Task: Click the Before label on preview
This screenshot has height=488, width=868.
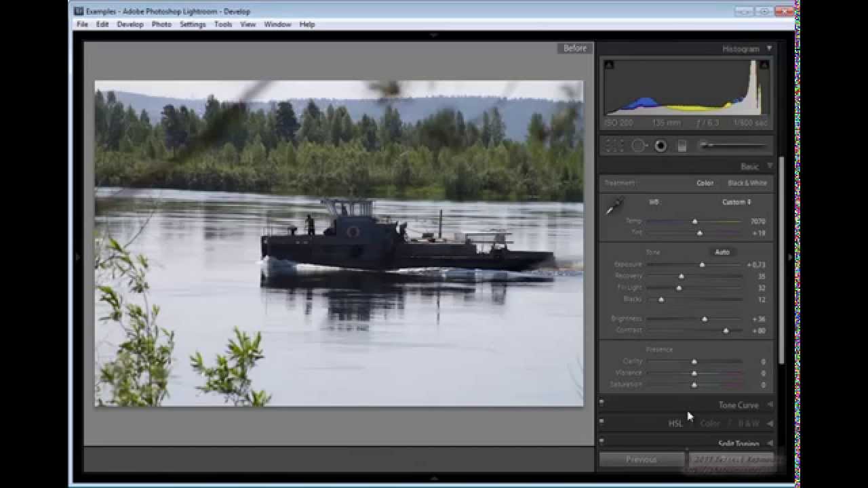Action: tap(575, 48)
